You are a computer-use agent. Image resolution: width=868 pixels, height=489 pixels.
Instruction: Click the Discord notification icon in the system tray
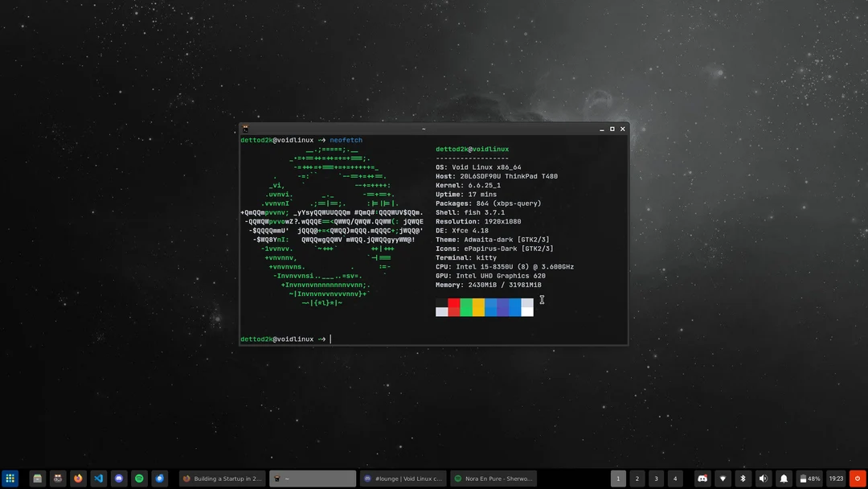coord(702,479)
